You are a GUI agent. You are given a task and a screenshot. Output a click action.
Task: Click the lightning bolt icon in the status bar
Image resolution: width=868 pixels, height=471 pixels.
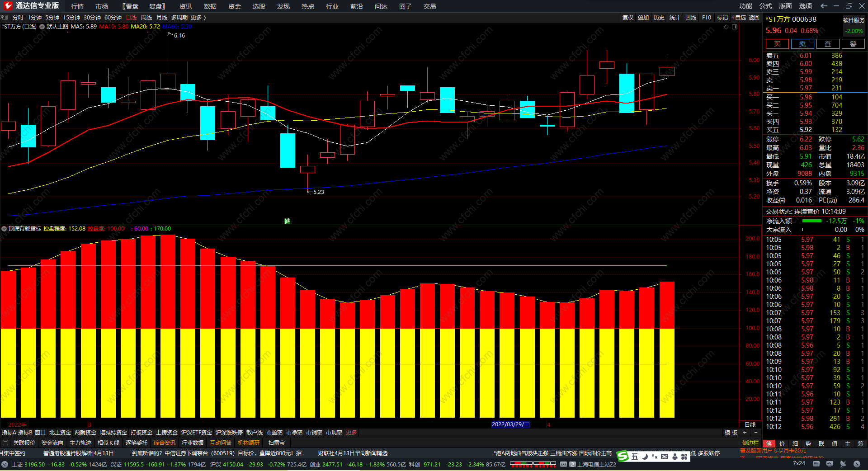(x=857, y=464)
